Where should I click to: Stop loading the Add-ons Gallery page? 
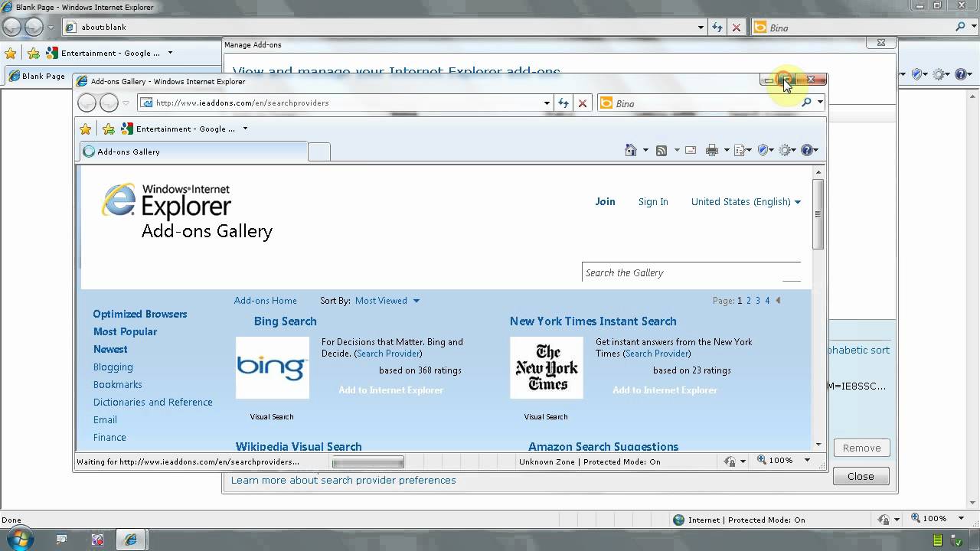click(x=583, y=103)
